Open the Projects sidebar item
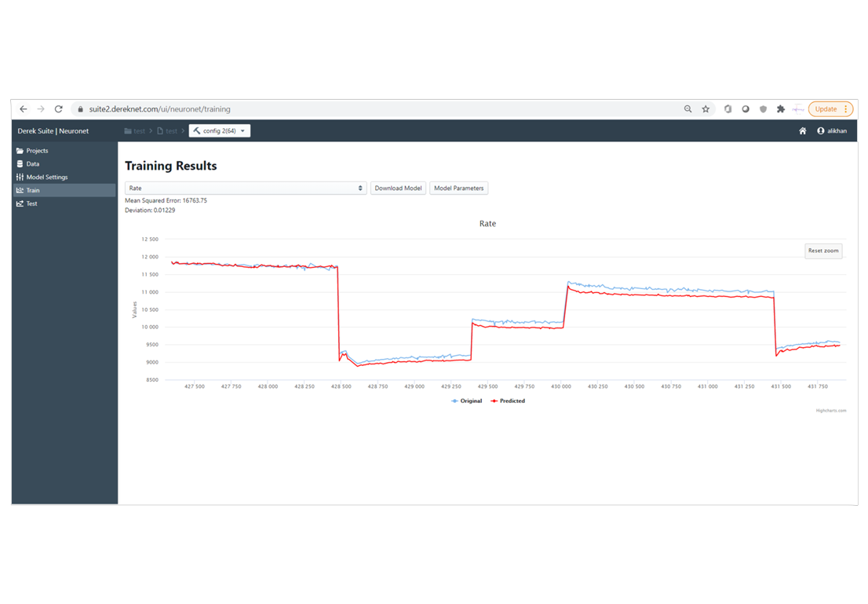The image size is (868, 604). pyautogui.click(x=37, y=151)
